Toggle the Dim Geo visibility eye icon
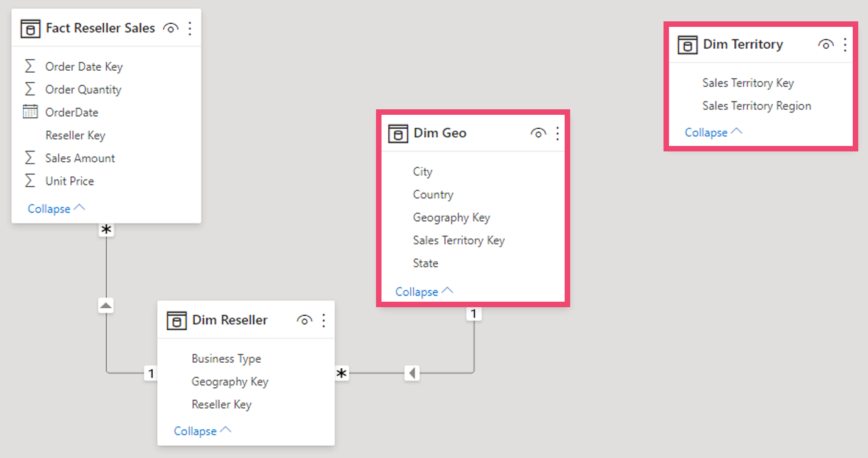Screen dimensions: 868x458 pos(538,133)
